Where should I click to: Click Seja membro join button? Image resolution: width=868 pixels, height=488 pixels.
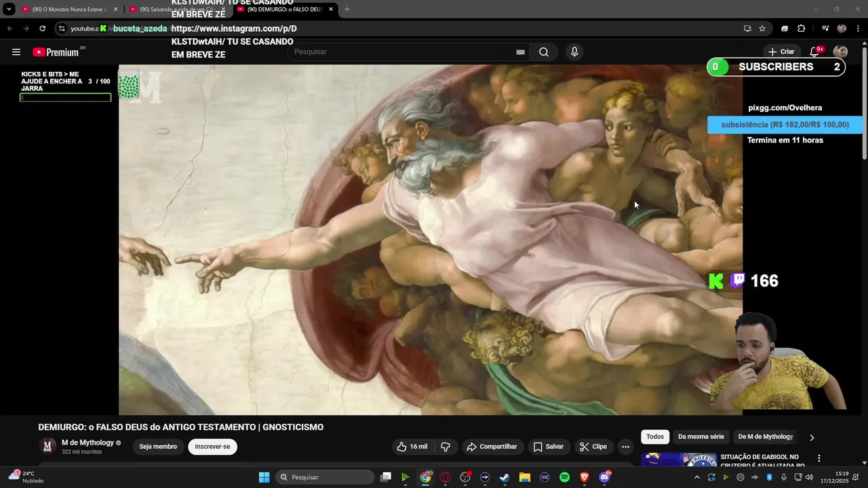158,447
